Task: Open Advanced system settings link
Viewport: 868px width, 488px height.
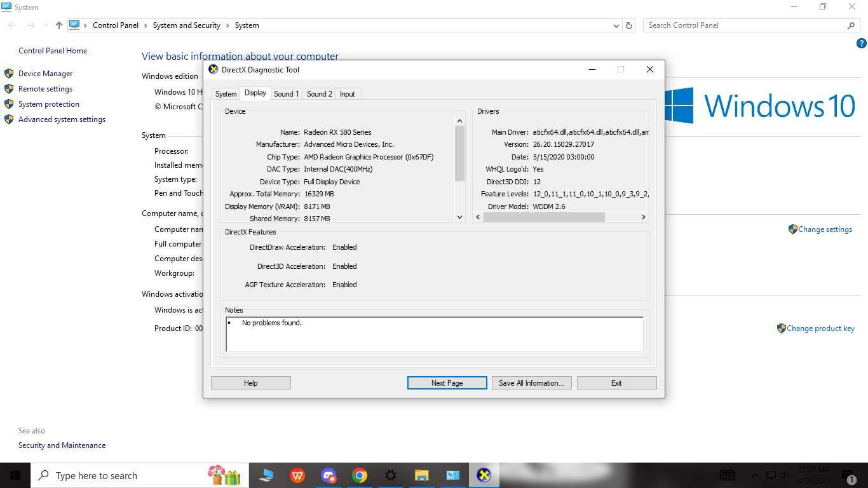Action: point(62,119)
